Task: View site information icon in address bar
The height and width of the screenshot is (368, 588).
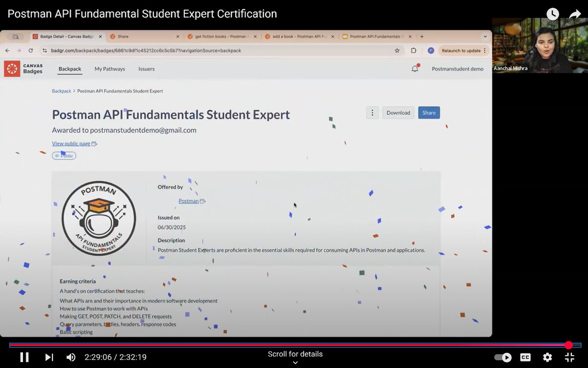Action: coord(45,50)
